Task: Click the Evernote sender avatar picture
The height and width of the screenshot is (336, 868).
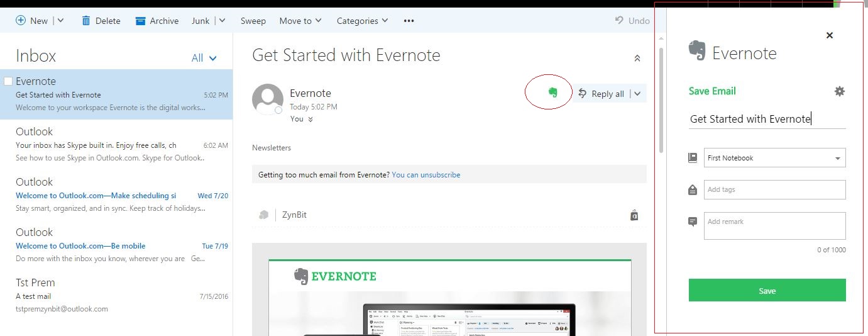Action: [x=267, y=99]
